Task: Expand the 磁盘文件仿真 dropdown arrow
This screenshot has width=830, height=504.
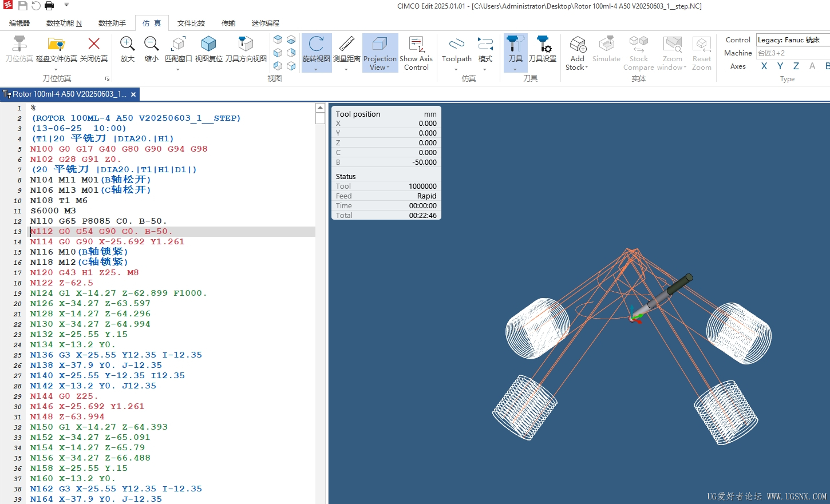Action: [x=56, y=70]
